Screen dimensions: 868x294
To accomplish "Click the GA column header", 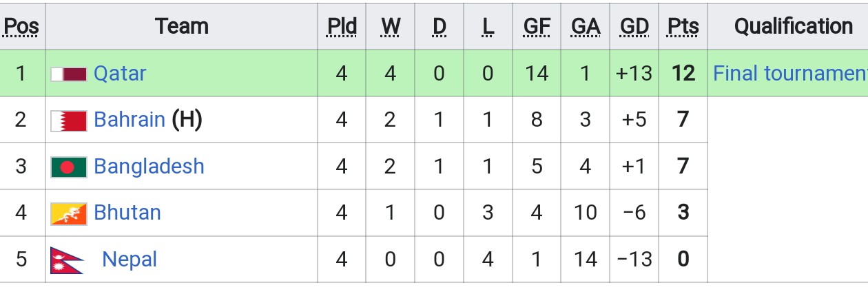I will pyautogui.click(x=586, y=27).
